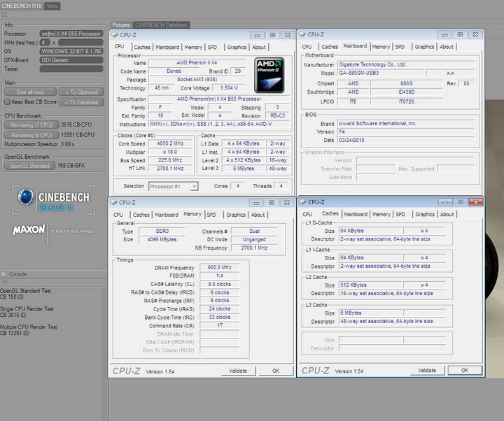504x421 pixels.
Task: Close the CPU-Z CPU tab window
Action: 288,35
